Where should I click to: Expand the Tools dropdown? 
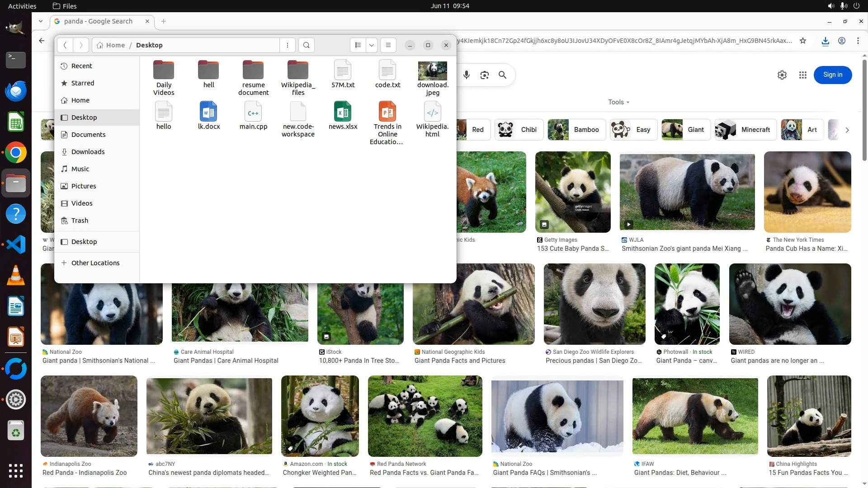(x=618, y=102)
